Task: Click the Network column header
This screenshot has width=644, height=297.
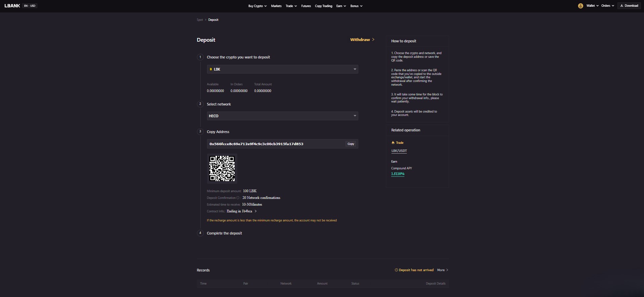Action: click(286, 284)
